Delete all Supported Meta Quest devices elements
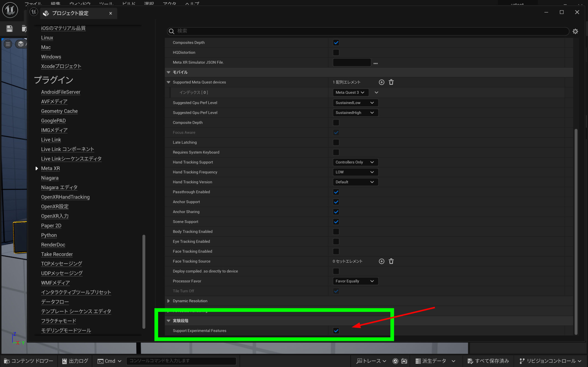 (x=391, y=82)
